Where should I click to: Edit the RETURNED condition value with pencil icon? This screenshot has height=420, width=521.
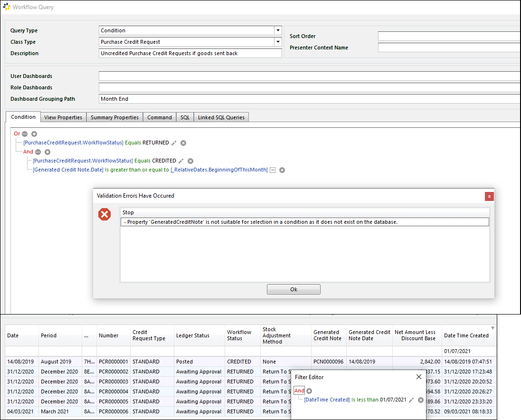pyautogui.click(x=174, y=143)
